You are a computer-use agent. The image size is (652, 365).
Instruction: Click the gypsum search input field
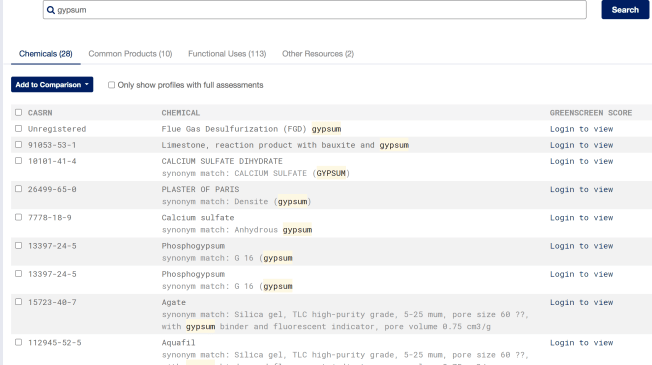click(315, 10)
